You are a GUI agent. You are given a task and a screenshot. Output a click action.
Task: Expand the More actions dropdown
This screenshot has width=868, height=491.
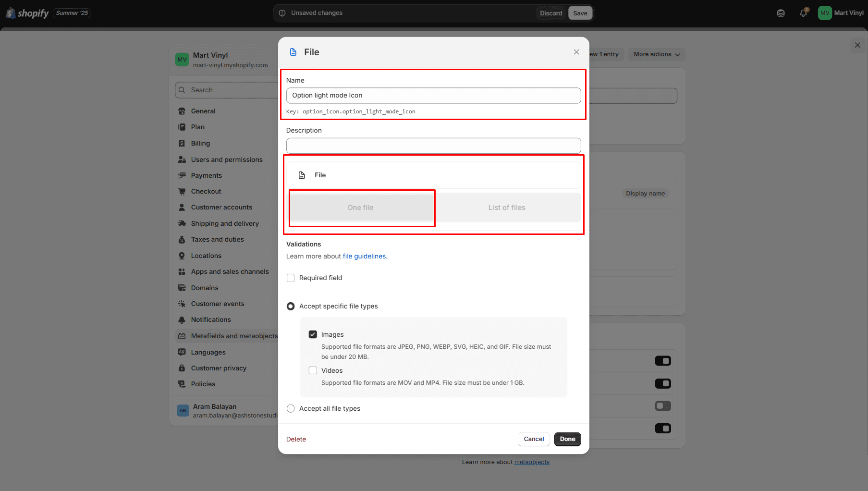(x=656, y=54)
